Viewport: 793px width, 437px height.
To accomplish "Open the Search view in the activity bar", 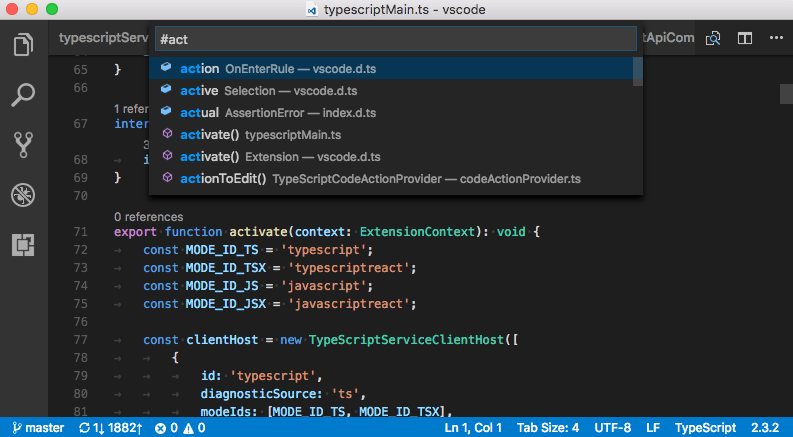I will coord(23,95).
